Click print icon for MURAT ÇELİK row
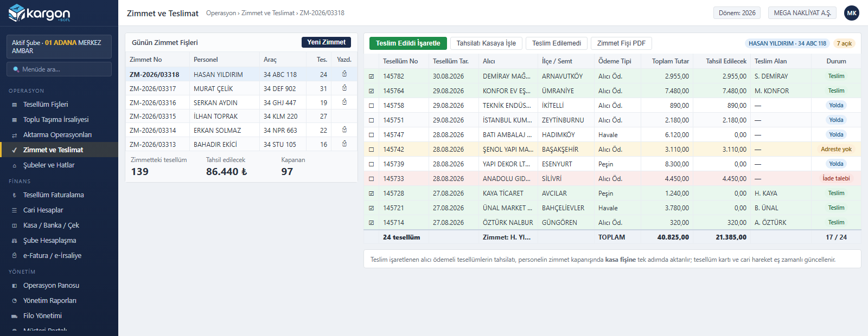Screen dimensions: 868x336 click(x=344, y=88)
